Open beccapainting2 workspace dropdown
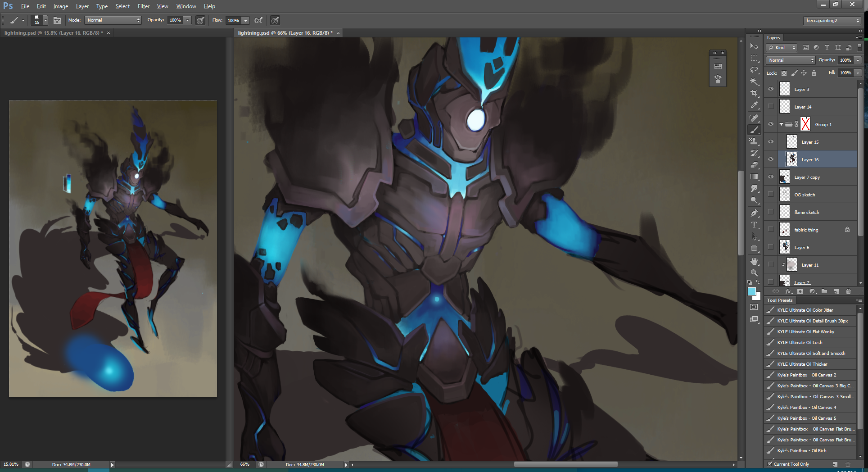The height and width of the screenshot is (472, 868). click(832, 21)
